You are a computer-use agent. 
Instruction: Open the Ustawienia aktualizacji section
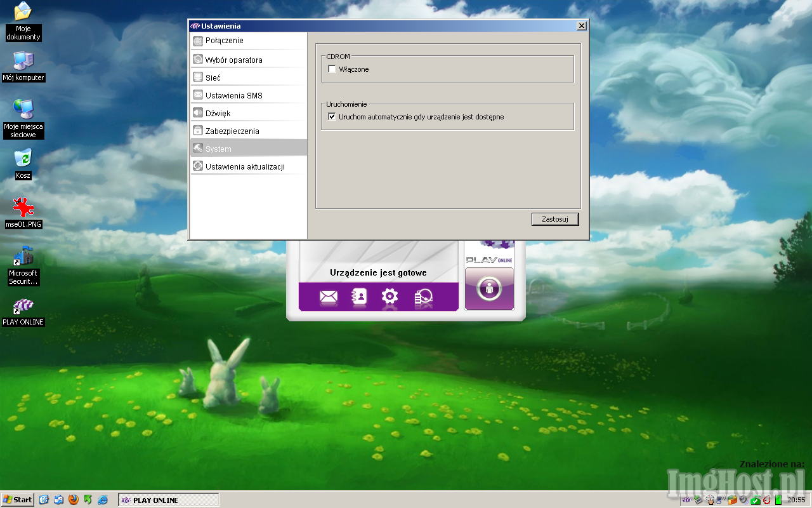[x=248, y=166]
